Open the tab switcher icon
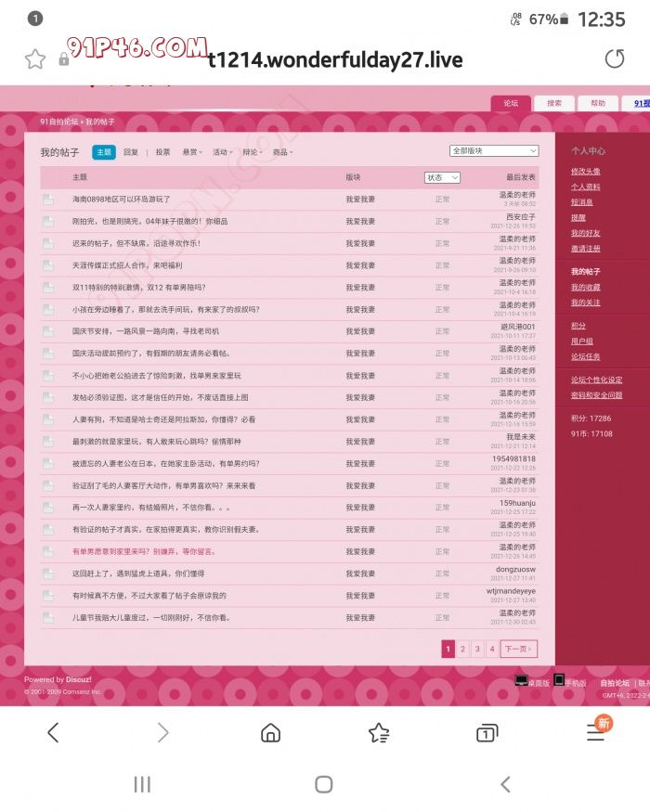 coord(487,732)
